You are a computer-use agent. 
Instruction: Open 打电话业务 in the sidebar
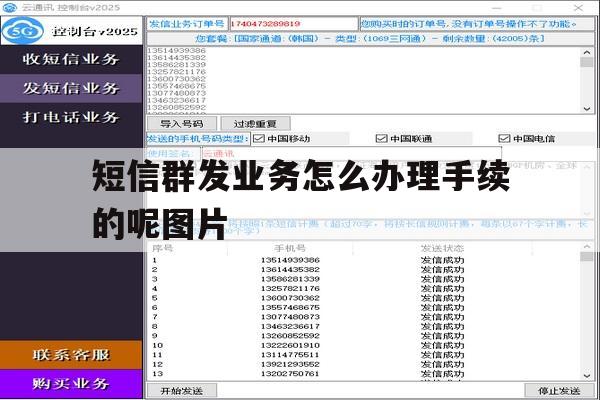[x=71, y=117]
